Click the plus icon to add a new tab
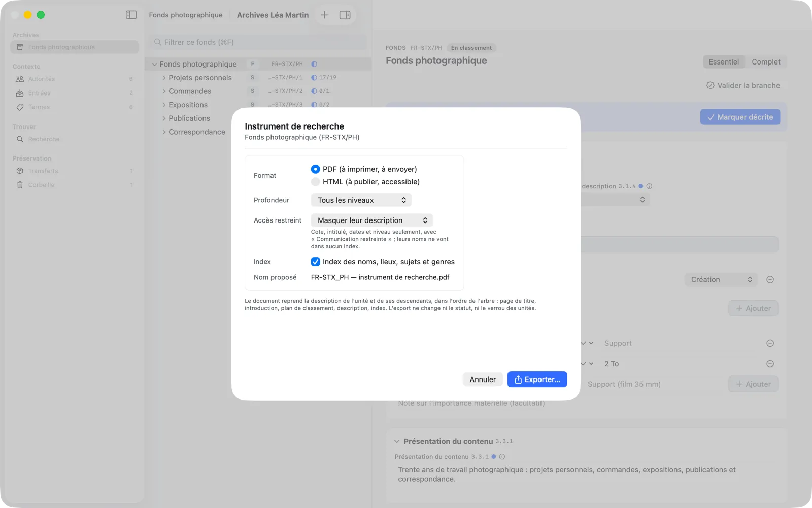The image size is (812, 508). click(x=325, y=15)
